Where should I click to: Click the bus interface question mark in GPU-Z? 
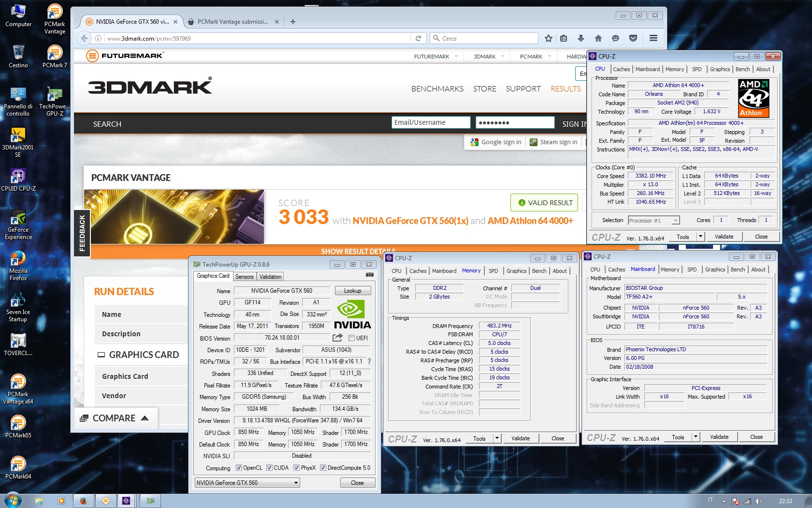[x=369, y=361]
